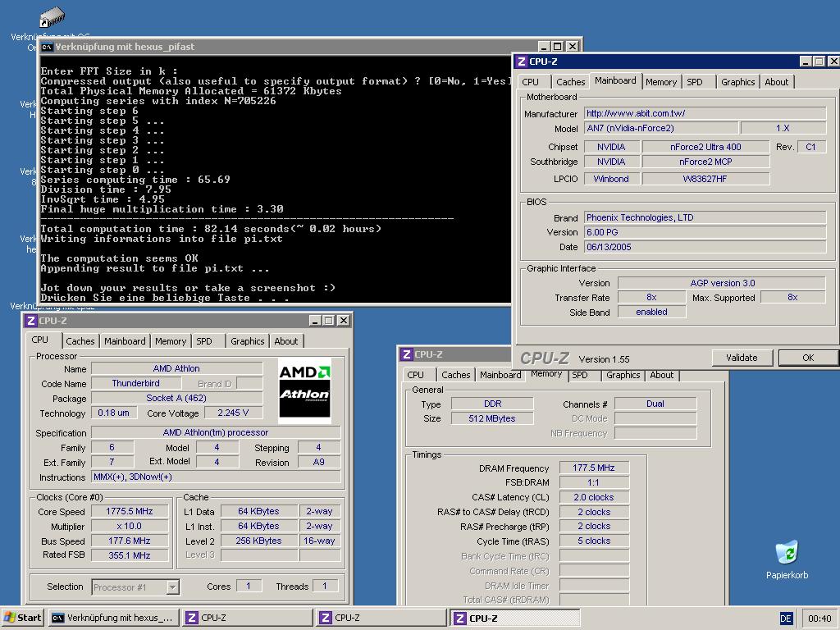Click OK in the CPU-Z Mainboard window
The height and width of the screenshot is (630, 840).
click(808, 358)
